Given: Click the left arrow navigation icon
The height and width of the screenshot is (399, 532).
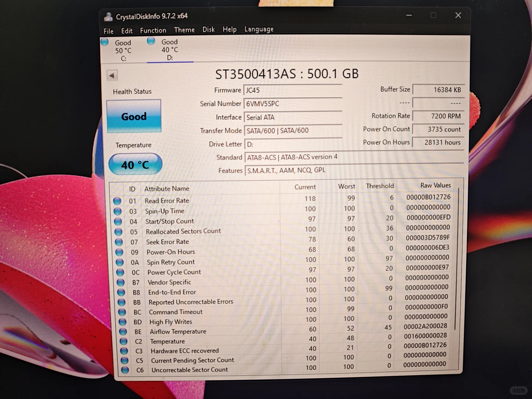Looking at the screenshot, I should 112,75.
